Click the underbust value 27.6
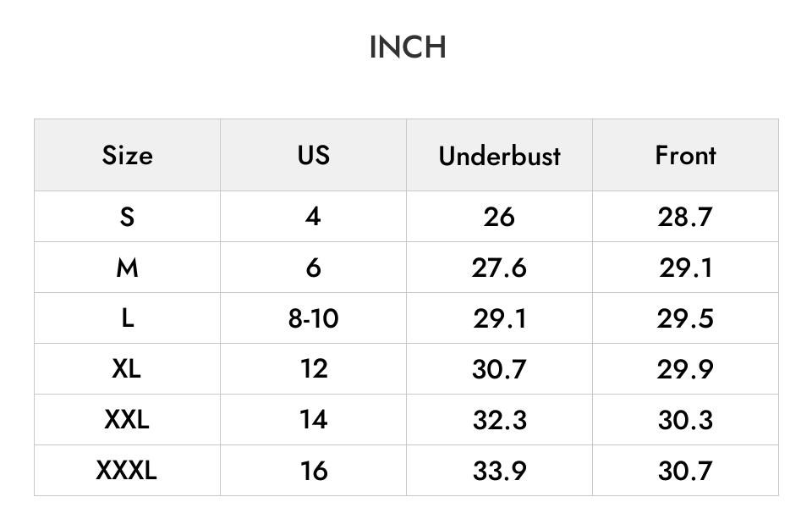This screenshot has width=812, height=508. click(499, 268)
